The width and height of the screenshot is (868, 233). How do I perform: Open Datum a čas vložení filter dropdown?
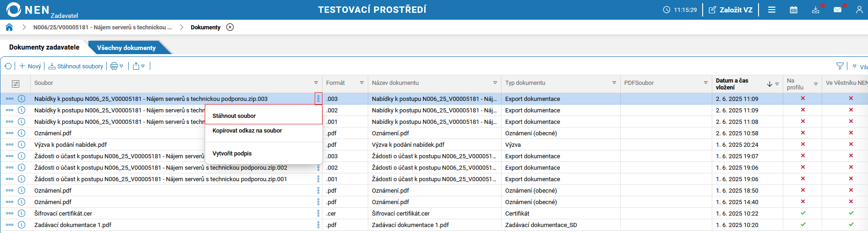coord(777,84)
